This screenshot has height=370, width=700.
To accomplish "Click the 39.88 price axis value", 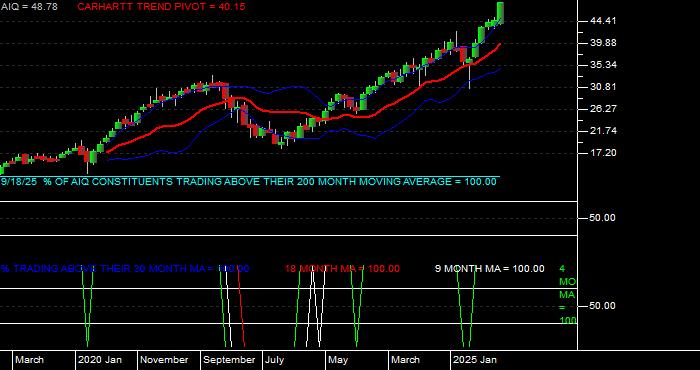I will point(603,43).
